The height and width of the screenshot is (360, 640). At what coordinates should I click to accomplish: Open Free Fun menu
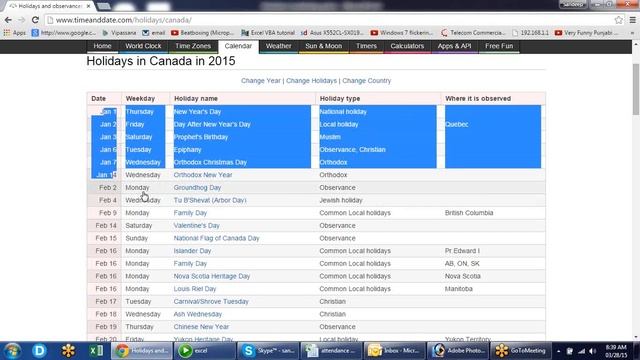(x=499, y=46)
